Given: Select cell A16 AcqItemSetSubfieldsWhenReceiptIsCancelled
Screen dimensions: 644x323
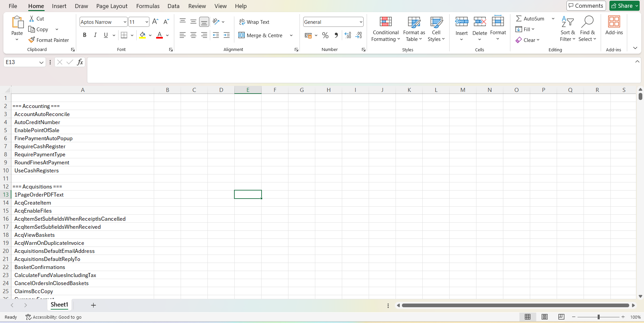Looking at the screenshot, I should (x=70, y=219).
